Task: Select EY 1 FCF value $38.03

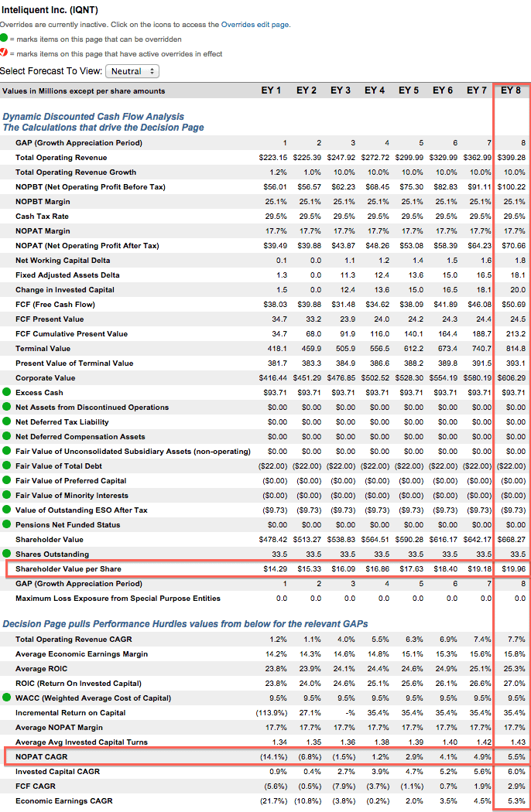Action: pyautogui.click(x=275, y=305)
